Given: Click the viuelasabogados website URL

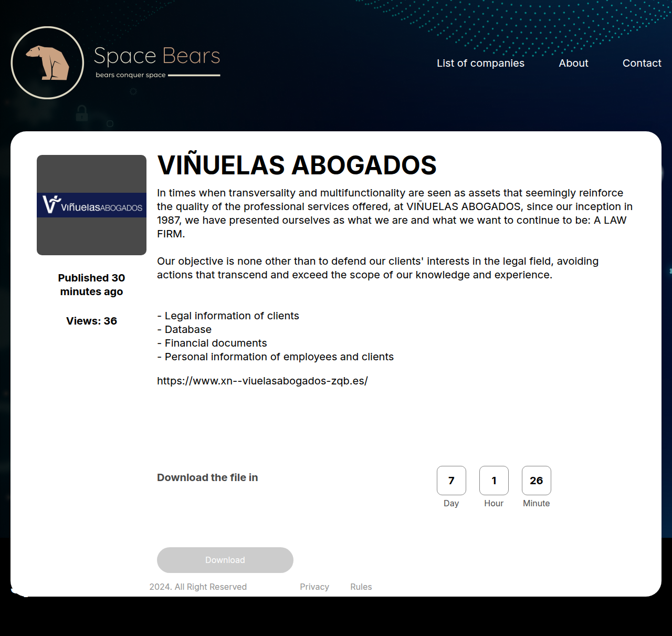Looking at the screenshot, I should [262, 381].
